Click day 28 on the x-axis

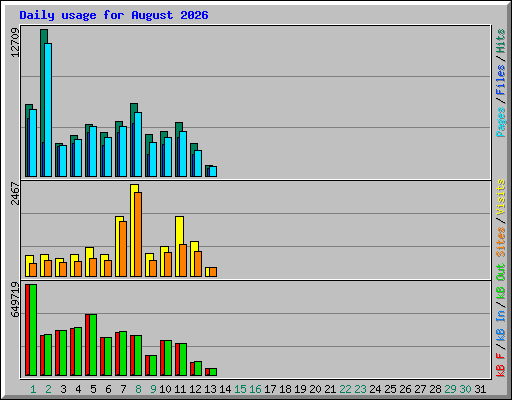pyautogui.click(x=435, y=389)
